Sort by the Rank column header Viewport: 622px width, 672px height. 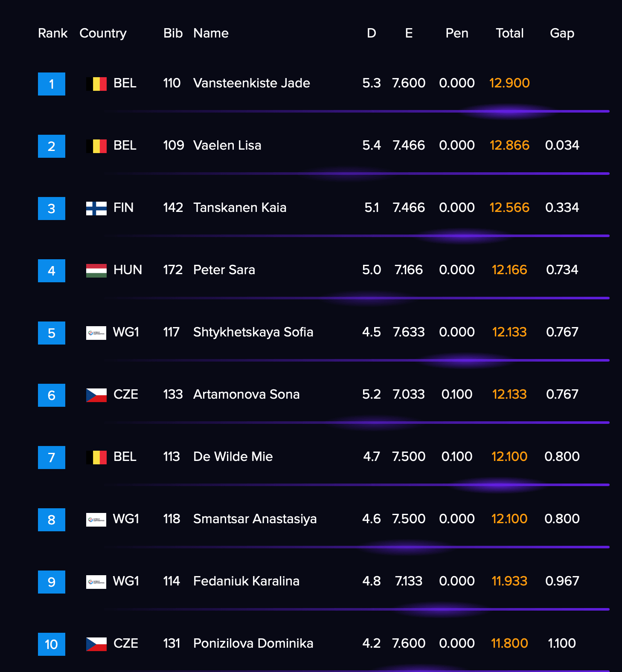tap(52, 33)
